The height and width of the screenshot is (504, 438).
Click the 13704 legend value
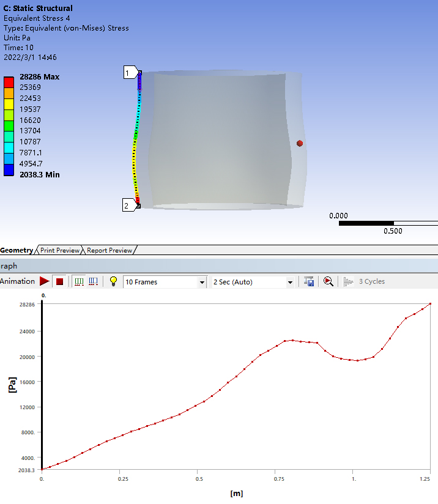30,131
